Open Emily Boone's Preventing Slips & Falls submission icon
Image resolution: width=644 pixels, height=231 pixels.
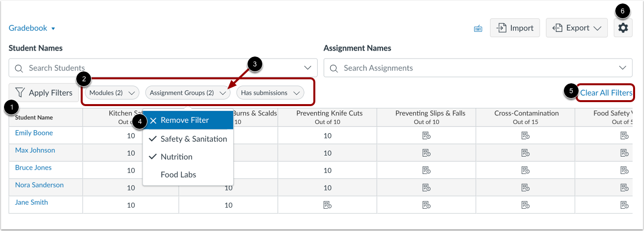coord(426,136)
